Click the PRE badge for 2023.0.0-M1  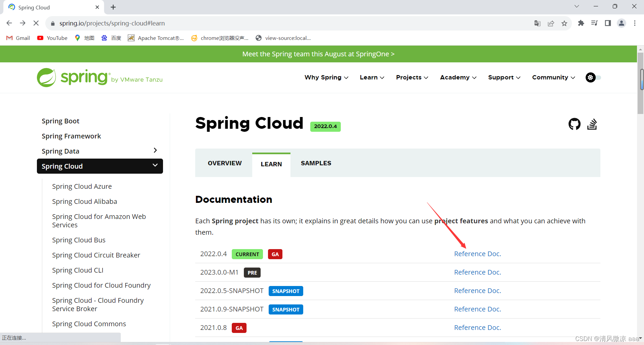click(x=252, y=273)
